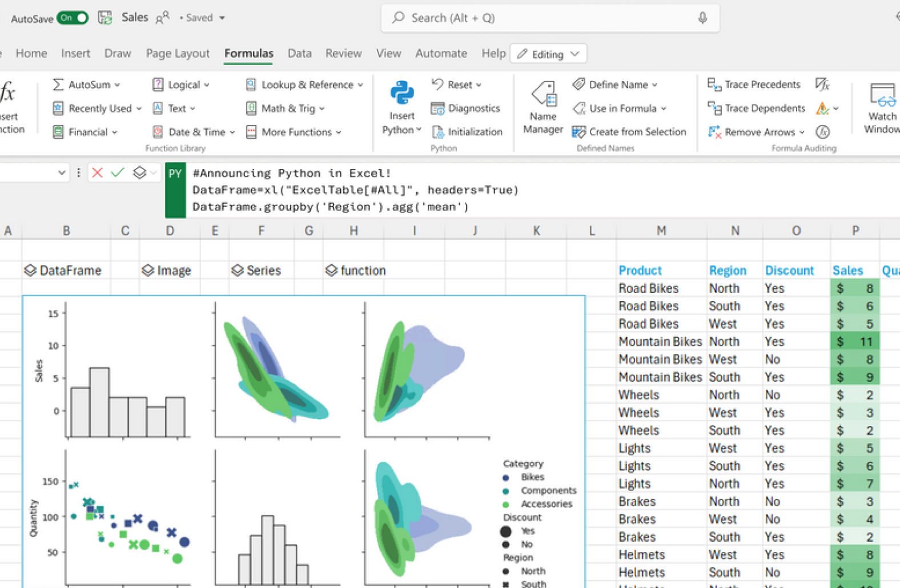This screenshot has width=900, height=588.
Task: Open the Financial functions menu
Action: coord(85,132)
